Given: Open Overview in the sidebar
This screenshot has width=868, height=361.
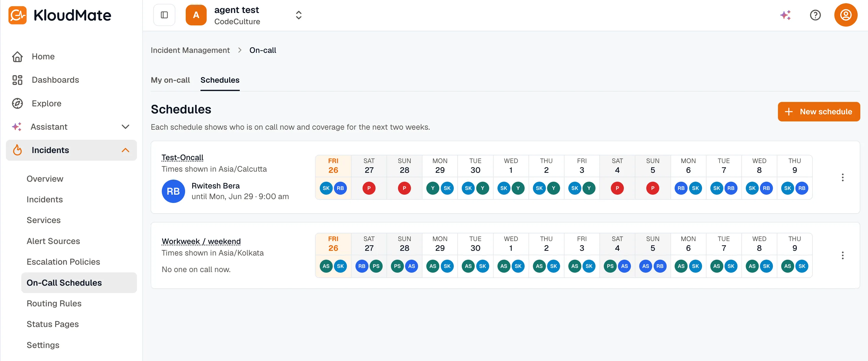Looking at the screenshot, I should point(45,179).
